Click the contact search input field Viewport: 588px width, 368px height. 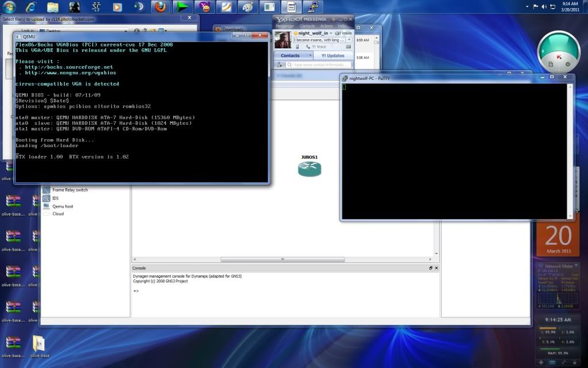coord(319,65)
